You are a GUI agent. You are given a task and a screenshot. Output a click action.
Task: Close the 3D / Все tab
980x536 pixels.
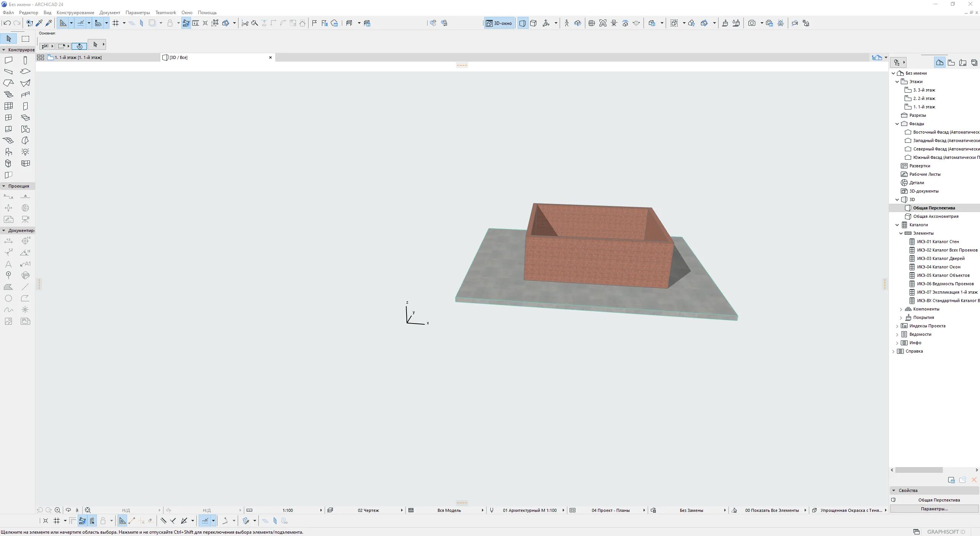point(270,57)
